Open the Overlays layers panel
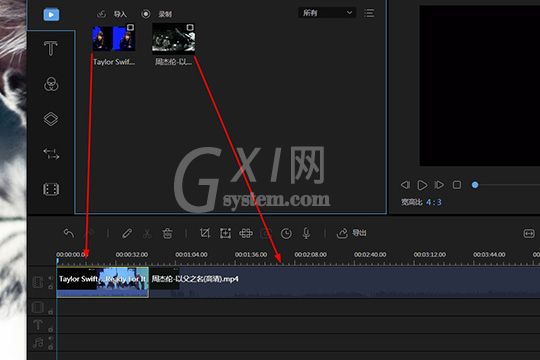The height and width of the screenshot is (360, 540). 51,119
